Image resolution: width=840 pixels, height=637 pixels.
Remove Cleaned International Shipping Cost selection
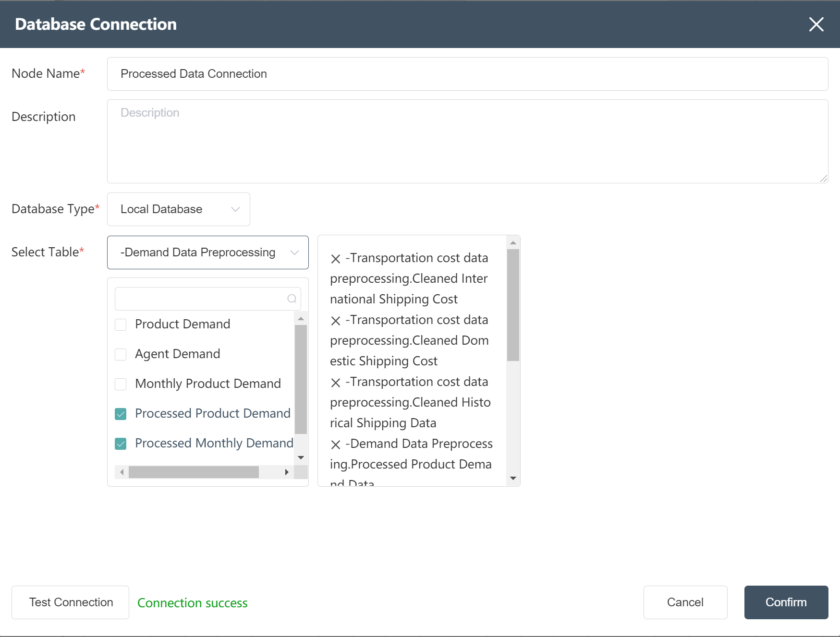pyautogui.click(x=336, y=259)
